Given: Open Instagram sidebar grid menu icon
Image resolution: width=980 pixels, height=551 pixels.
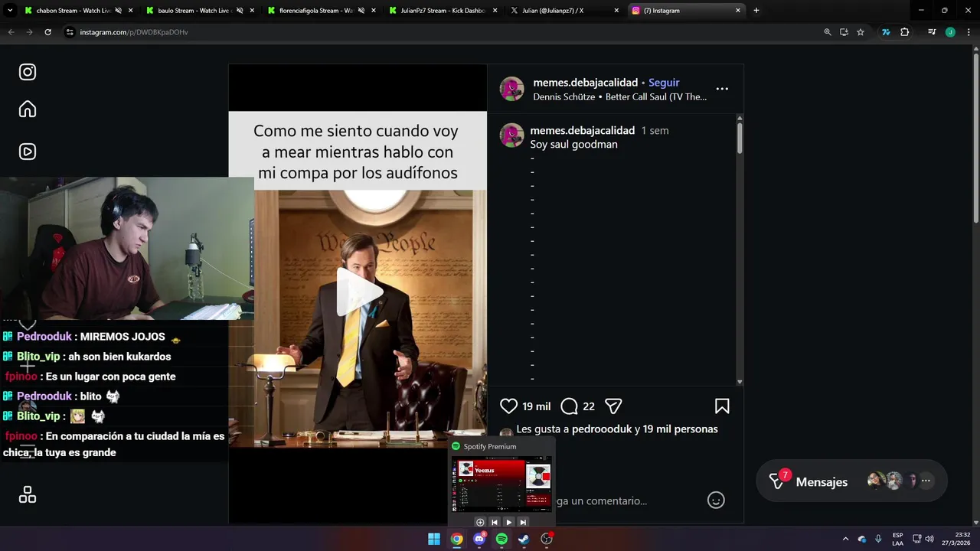Looking at the screenshot, I should point(28,495).
